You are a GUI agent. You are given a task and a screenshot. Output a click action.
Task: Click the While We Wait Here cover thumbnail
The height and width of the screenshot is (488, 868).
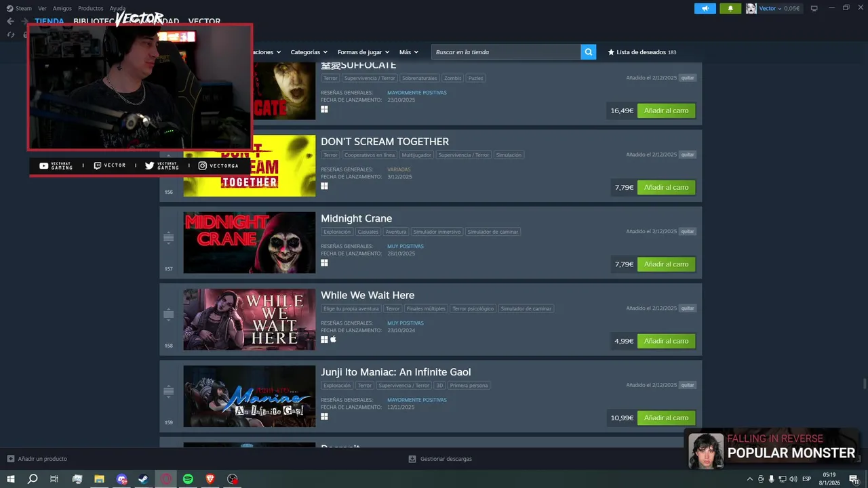tap(249, 319)
